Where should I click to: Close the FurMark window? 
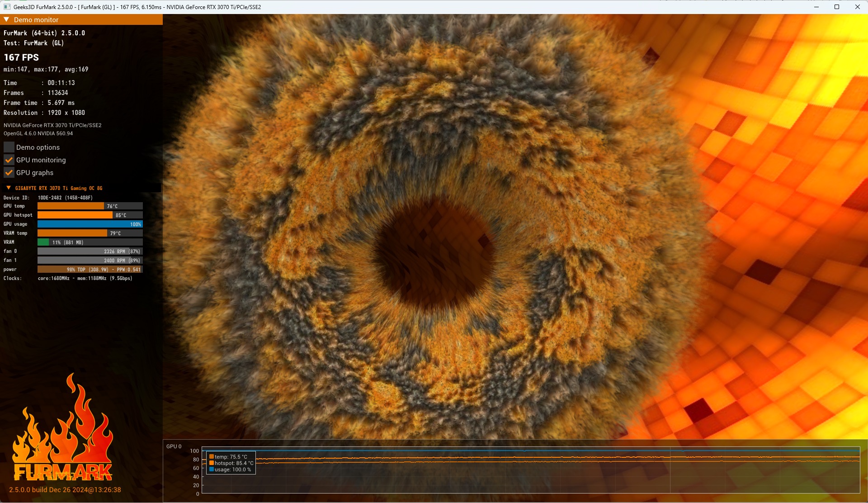click(x=857, y=7)
